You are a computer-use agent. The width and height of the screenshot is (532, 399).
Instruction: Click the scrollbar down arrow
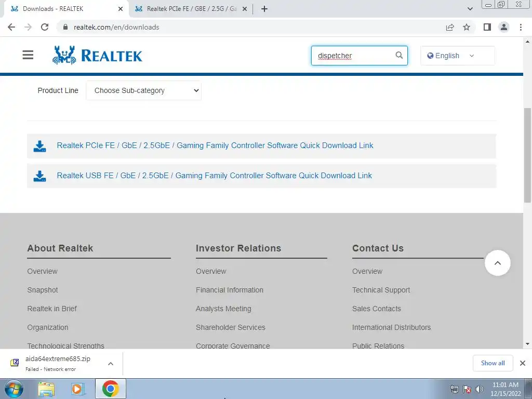pyautogui.click(x=528, y=344)
